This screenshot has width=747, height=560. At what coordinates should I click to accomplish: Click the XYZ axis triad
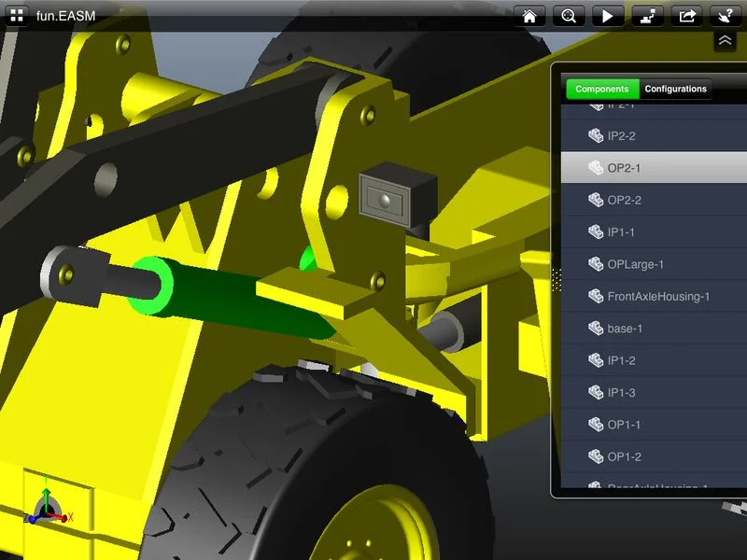(x=49, y=506)
